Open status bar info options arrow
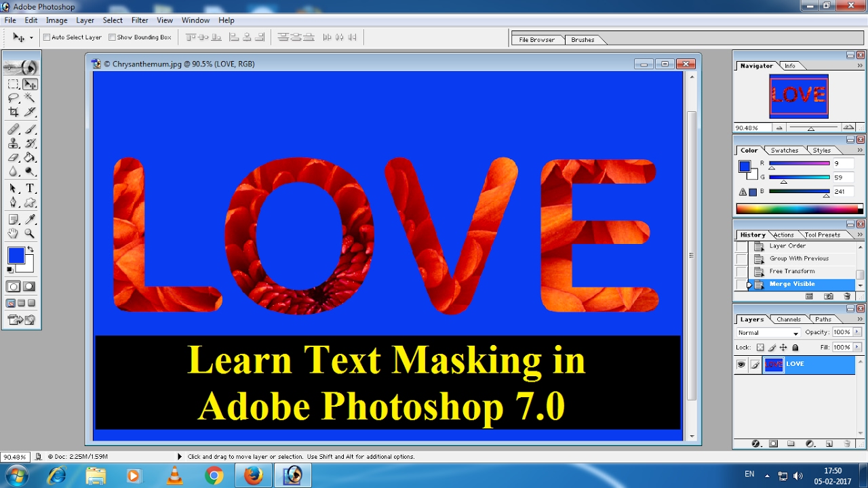This screenshot has width=868, height=488. (180, 457)
